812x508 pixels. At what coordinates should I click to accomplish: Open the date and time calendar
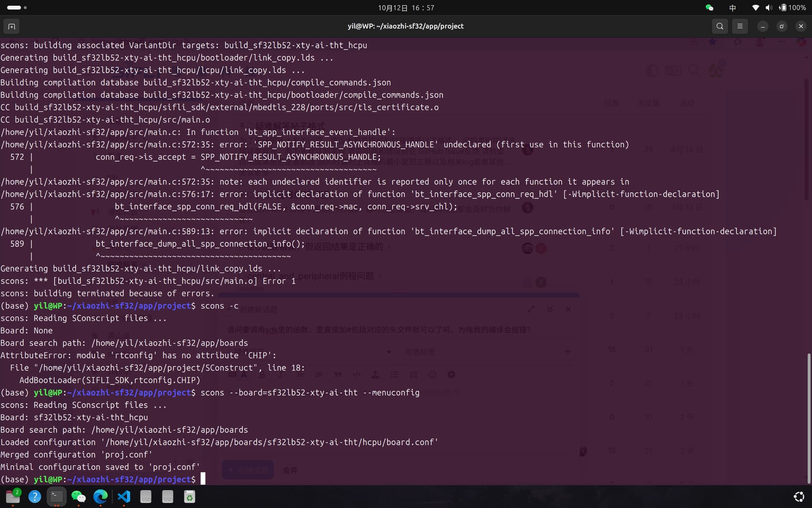[406, 8]
